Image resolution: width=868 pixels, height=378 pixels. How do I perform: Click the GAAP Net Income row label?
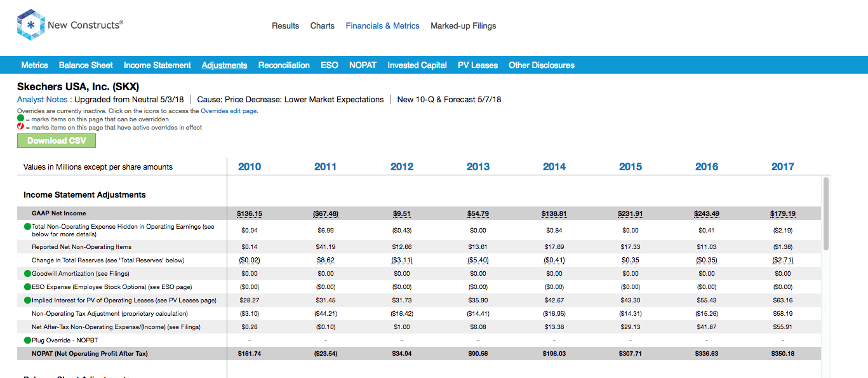pos(59,213)
